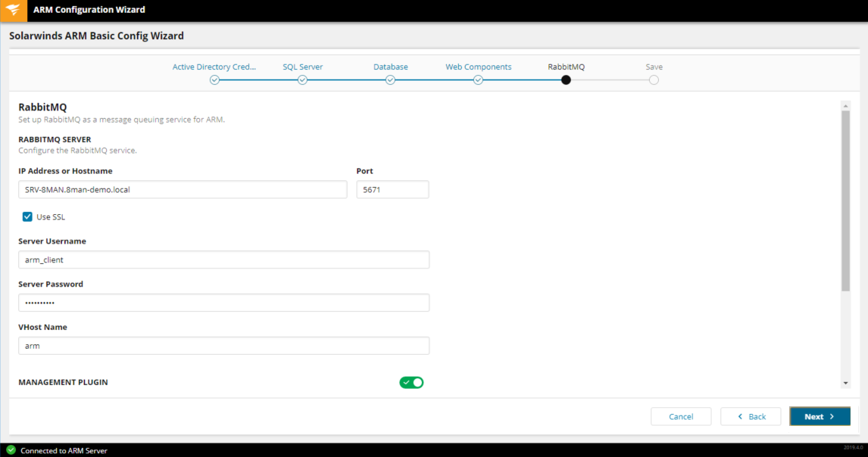The image size is (868, 457).
Task: Click the Web Components step checkmark circle
Action: (478, 80)
